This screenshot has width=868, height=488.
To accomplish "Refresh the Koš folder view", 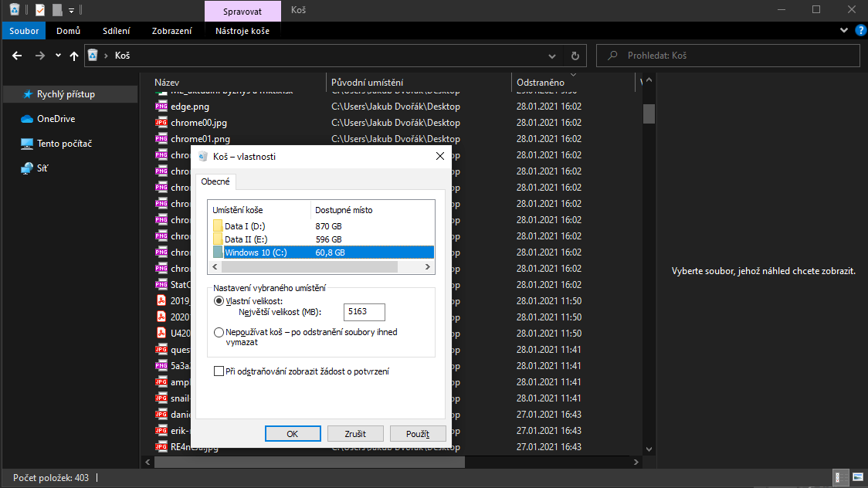I will click(574, 56).
